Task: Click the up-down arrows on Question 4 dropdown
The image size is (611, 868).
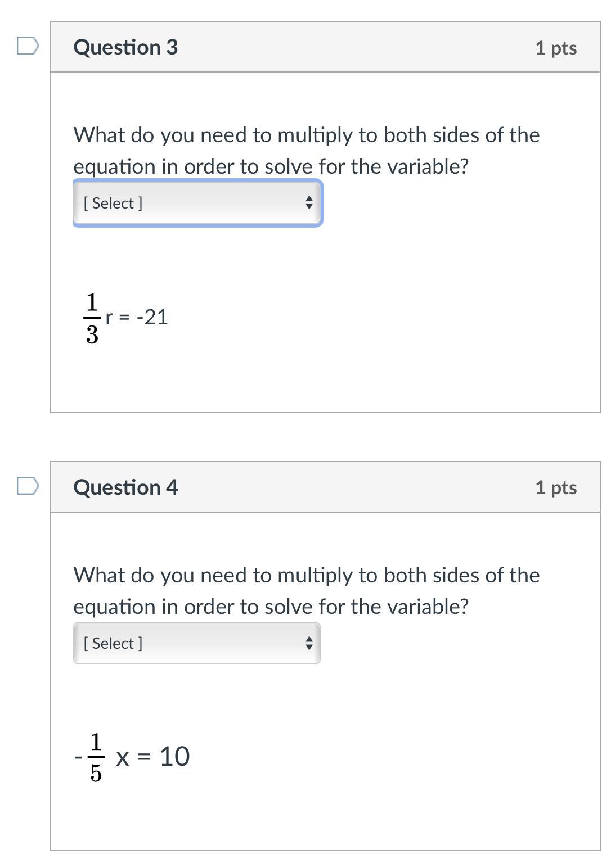Action: [308, 643]
